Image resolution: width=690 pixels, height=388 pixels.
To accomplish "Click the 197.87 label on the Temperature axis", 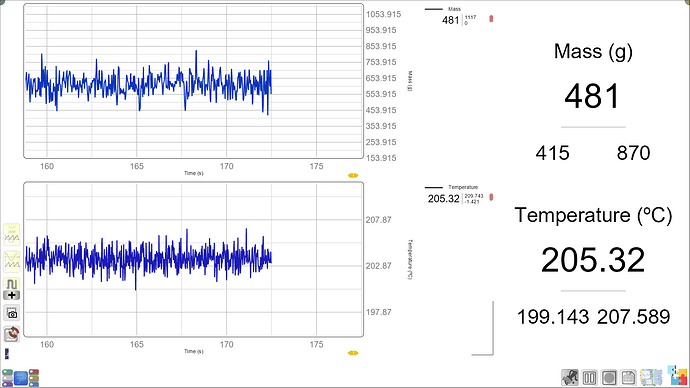I will (378, 312).
